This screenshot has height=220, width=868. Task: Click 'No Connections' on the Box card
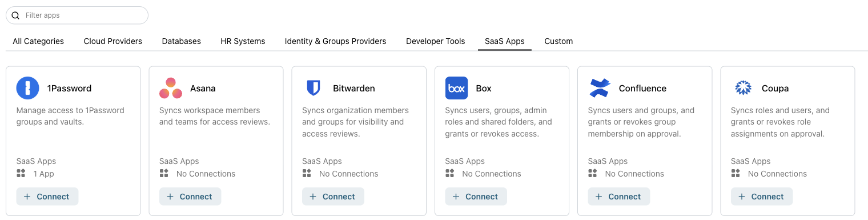[492, 174]
